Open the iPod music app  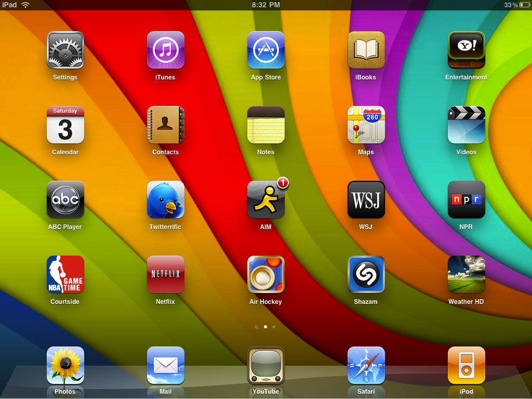[x=467, y=365]
